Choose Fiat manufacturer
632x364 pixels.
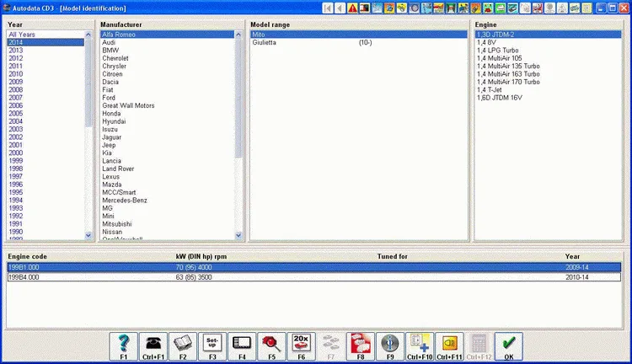(168, 90)
